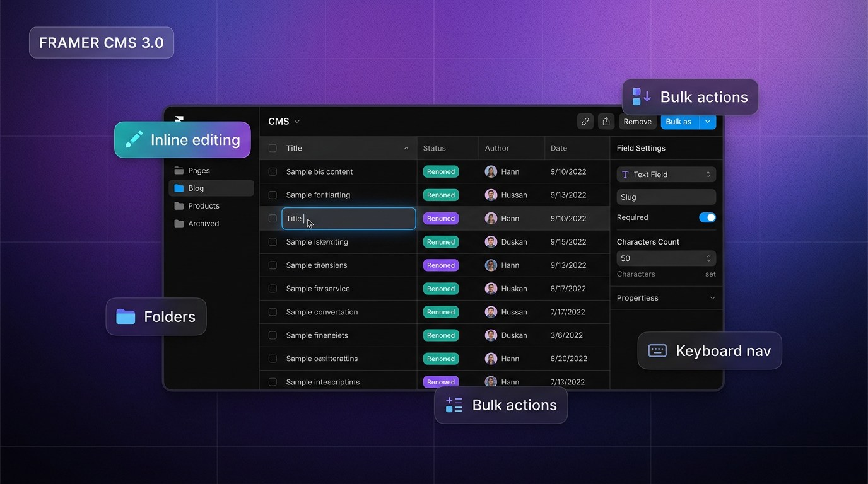This screenshot has height=484, width=868.
Task: Click the link icon in the CMS header
Action: (x=585, y=122)
